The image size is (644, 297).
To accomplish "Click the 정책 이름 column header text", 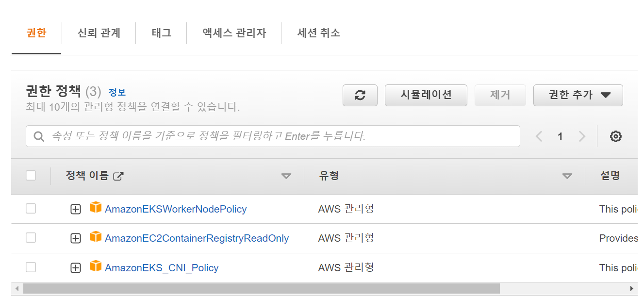I will (x=87, y=176).
